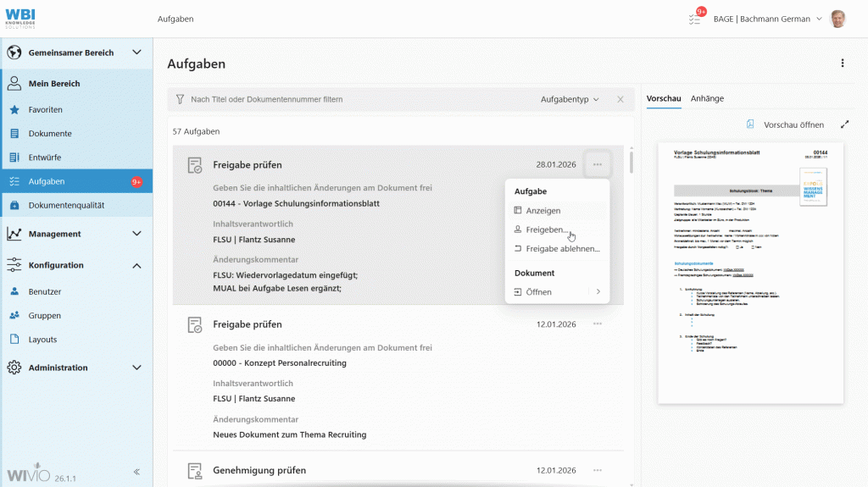
Task: Click the Genehmigung prüfen task icon
Action: [195, 471]
